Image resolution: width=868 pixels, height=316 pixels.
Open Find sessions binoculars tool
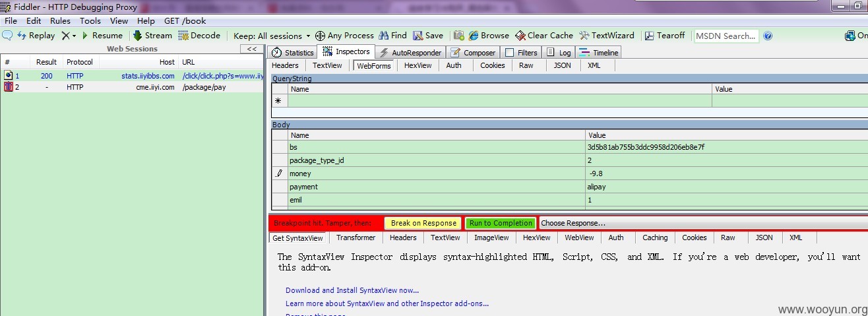392,36
